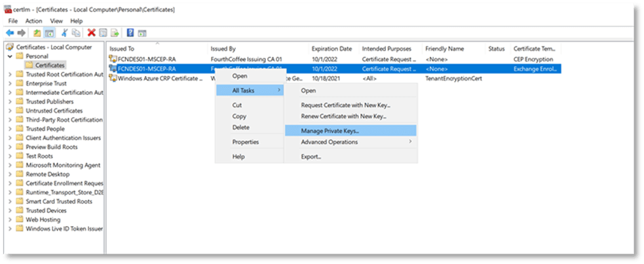Collapse the Personal folder in the tree

click(9, 56)
